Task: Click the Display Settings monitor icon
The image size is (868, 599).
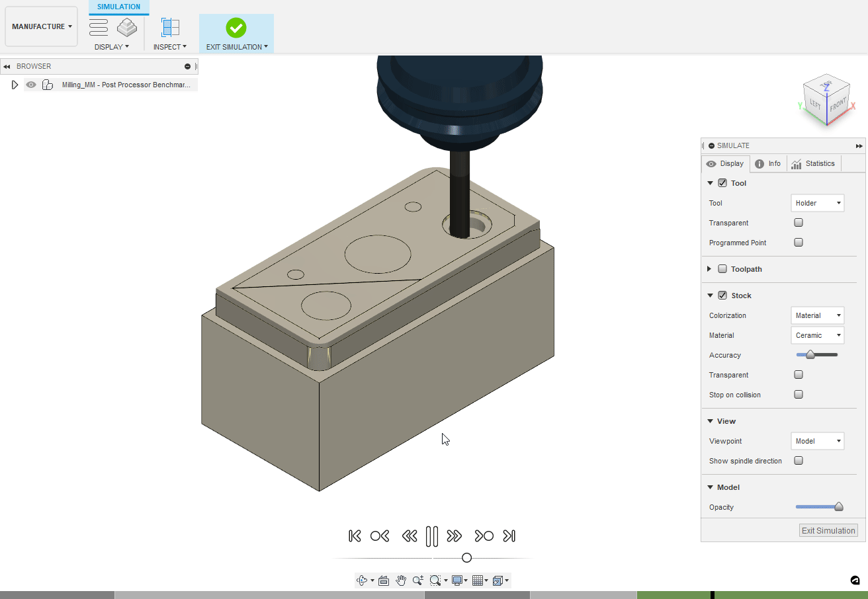Action: [x=456, y=580]
